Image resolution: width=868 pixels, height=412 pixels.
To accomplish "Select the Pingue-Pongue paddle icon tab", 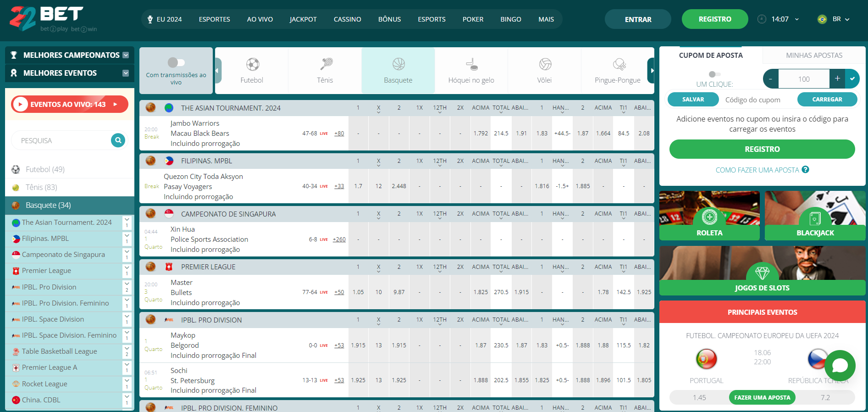I will point(619,64).
